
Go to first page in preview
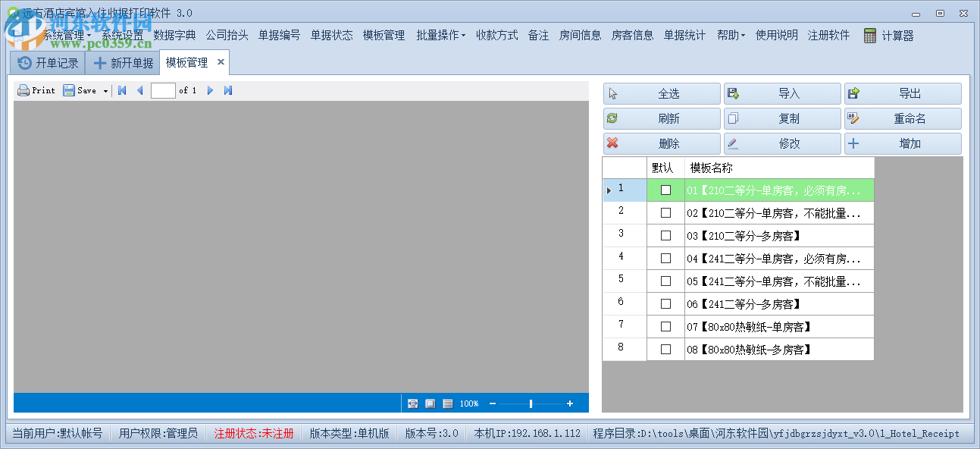(x=122, y=90)
